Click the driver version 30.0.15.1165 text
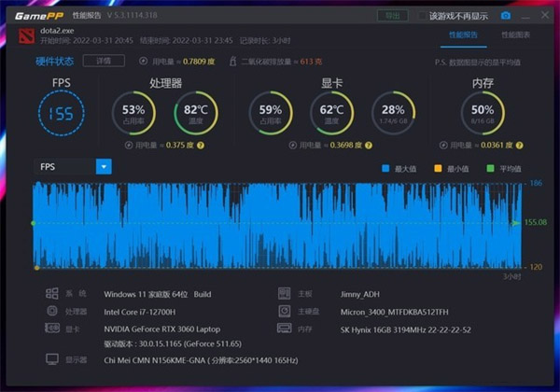 (x=173, y=344)
